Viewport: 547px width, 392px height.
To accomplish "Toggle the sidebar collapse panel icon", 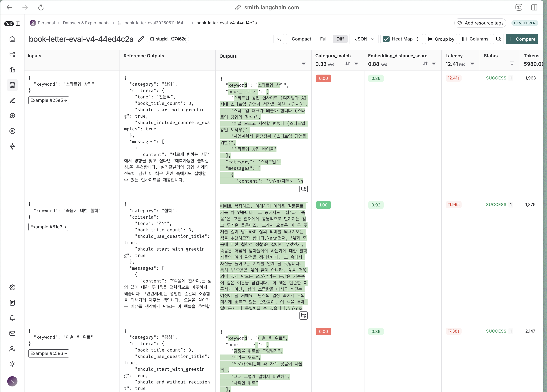I will (18, 24).
